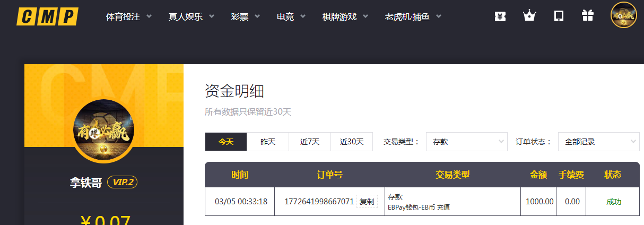Copy the order number with 复制 button

tap(367, 202)
